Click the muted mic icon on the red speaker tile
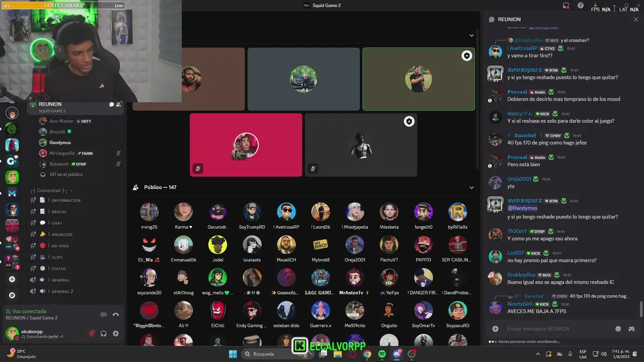 tap(198, 168)
